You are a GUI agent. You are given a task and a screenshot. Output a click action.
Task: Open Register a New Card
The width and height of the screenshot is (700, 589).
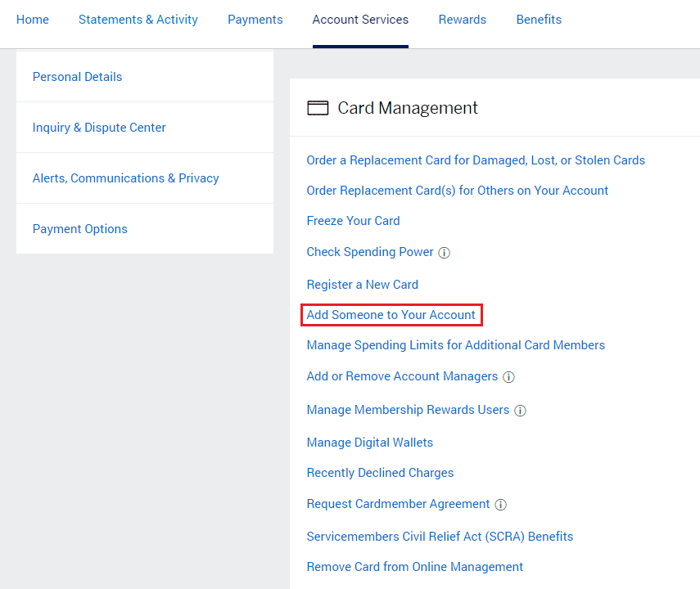[x=362, y=284]
